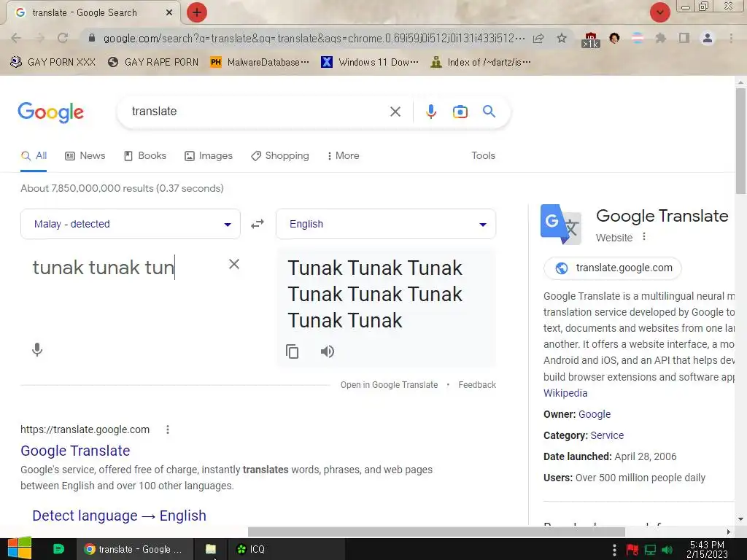The width and height of the screenshot is (747, 560).
Task: Open the Tools button
Action: tap(483, 156)
